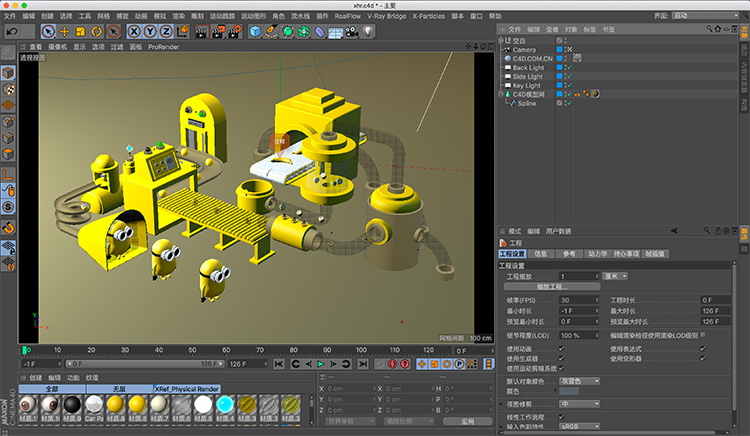The width and height of the screenshot is (750, 436).
Task: Select the cyan material thumbnail
Action: pyautogui.click(x=225, y=404)
